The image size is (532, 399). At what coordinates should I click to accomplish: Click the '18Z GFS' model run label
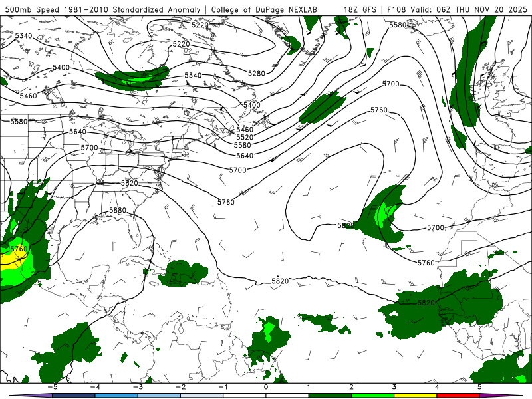pos(360,9)
